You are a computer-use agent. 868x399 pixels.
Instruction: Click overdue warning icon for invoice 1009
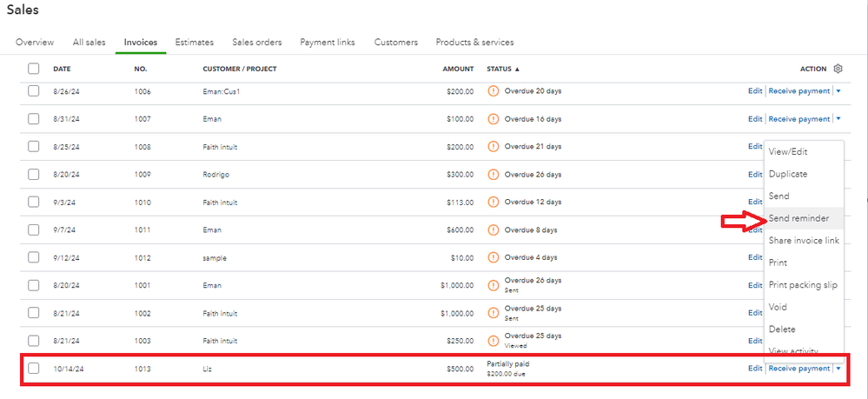tap(494, 174)
